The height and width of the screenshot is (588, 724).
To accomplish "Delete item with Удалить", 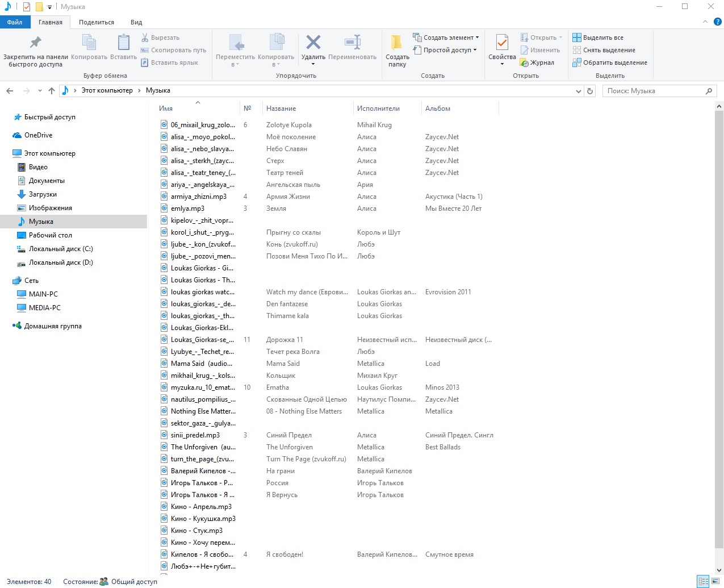I will (313, 51).
